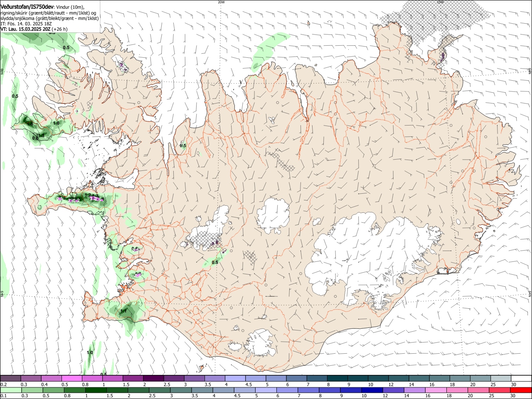Pick the light periwinkle 4 mm snow swatch
532x399 pixels.
coord(235,378)
